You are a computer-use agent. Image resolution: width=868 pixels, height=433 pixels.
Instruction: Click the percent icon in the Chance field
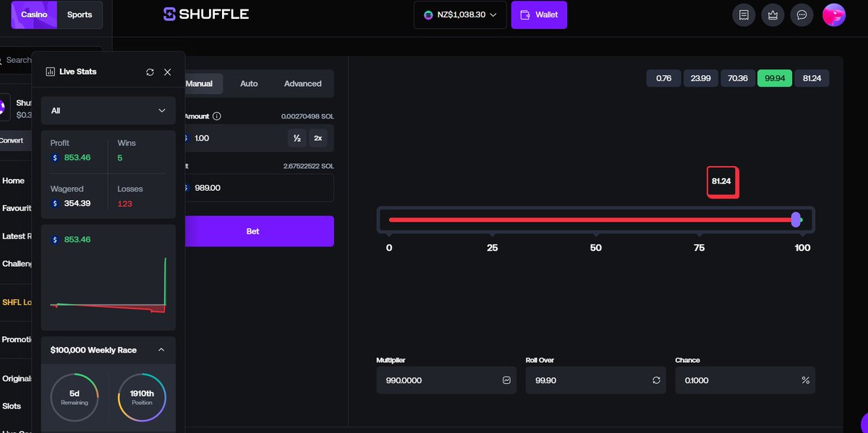[x=805, y=380]
